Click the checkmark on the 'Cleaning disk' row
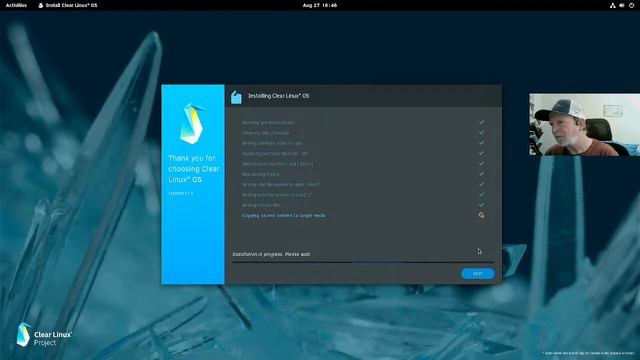640x360 pixels. [x=481, y=133]
